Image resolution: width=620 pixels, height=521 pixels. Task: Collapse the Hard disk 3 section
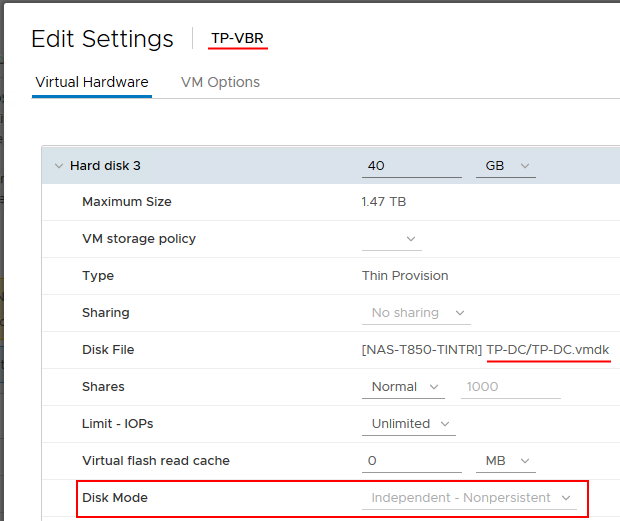(58, 165)
